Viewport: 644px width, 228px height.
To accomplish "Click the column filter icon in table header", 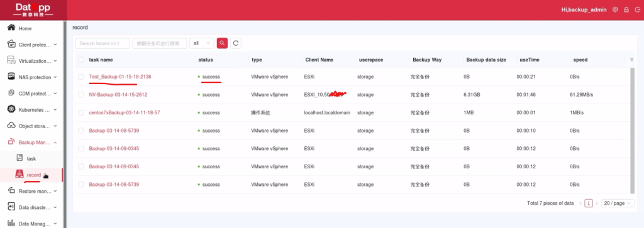I will [631, 60].
